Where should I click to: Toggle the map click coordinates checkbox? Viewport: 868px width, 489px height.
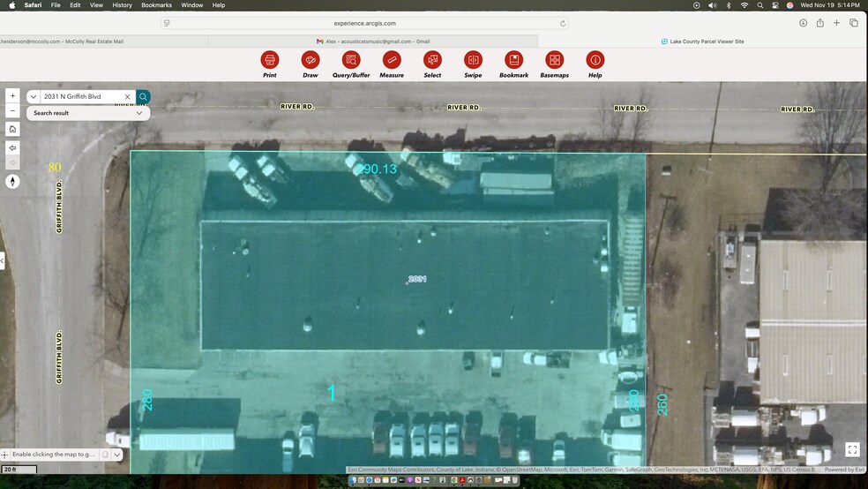104,455
